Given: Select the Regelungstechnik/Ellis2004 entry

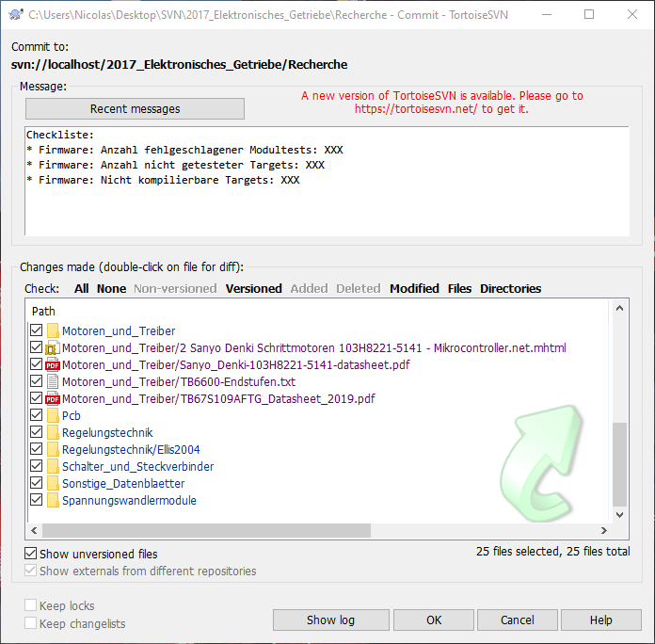Looking at the screenshot, I should point(131,449).
